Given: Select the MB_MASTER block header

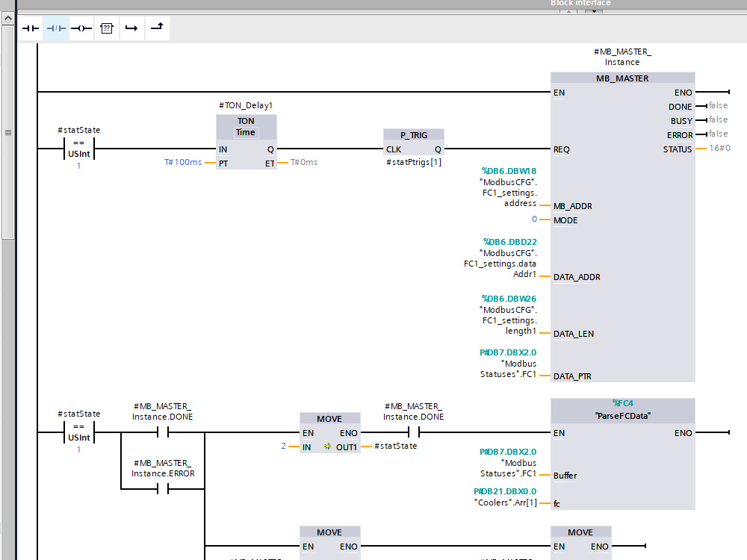Looking at the screenshot, I should (x=622, y=78).
